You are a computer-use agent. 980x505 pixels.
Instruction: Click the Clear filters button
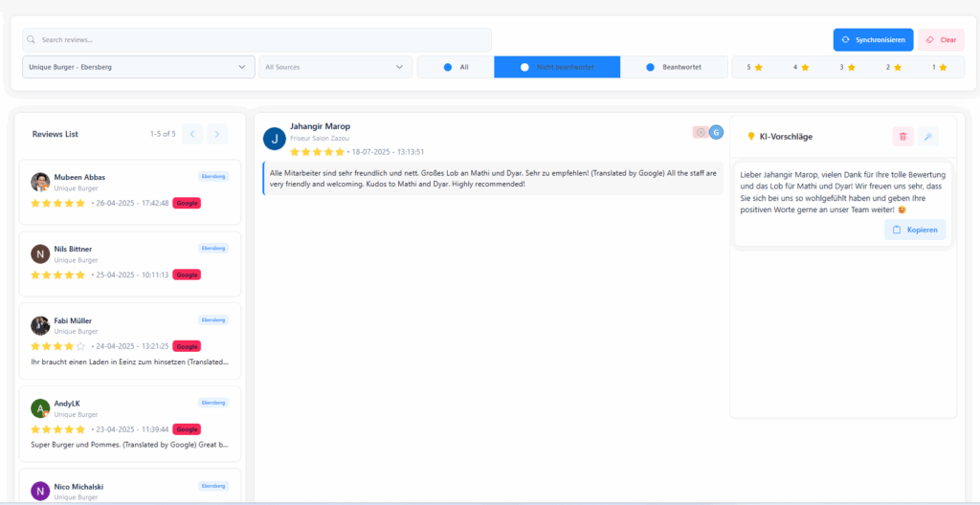pyautogui.click(x=941, y=40)
